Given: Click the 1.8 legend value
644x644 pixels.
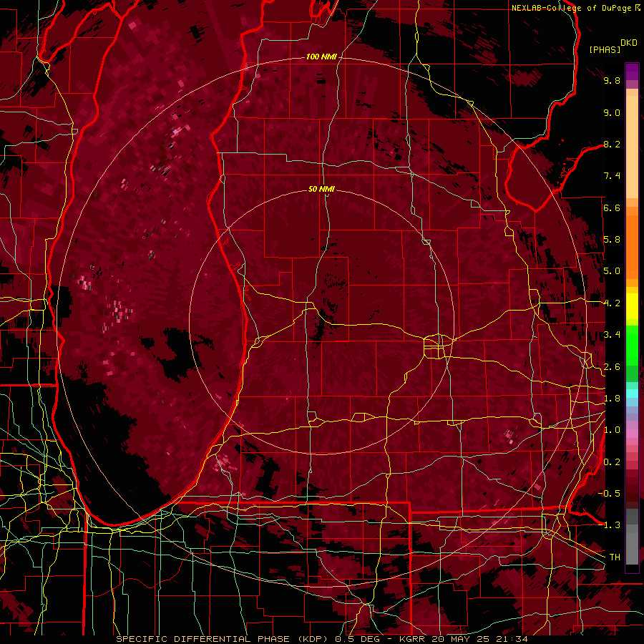Looking at the screenshot, I should (612, 399).
